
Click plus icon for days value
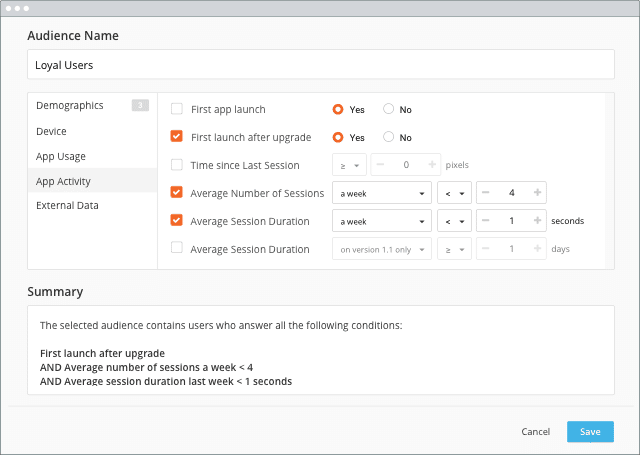537,249
